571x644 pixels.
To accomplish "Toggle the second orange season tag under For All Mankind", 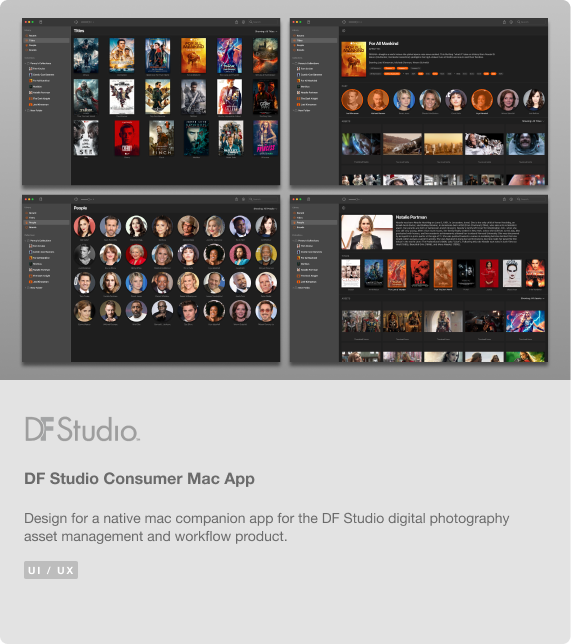I will (x=403, y=68).
